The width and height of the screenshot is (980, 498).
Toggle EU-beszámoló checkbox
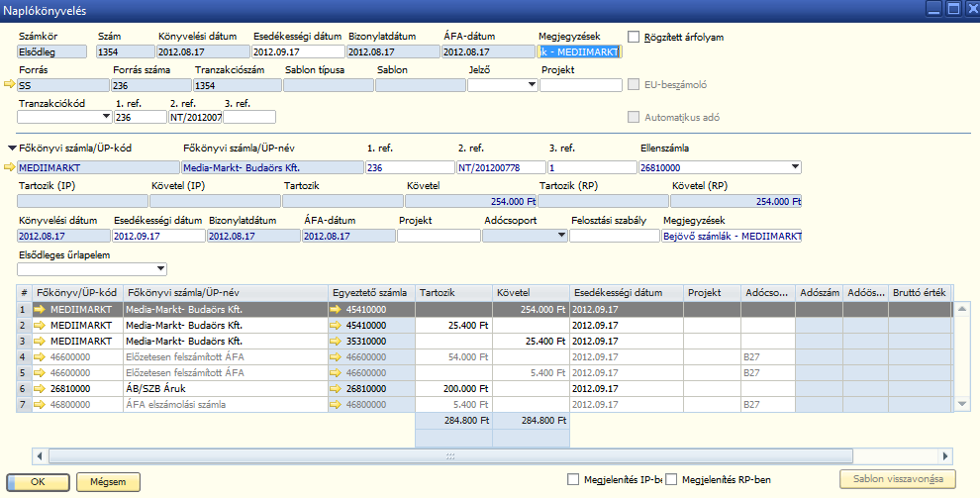(x=634, y=84)
